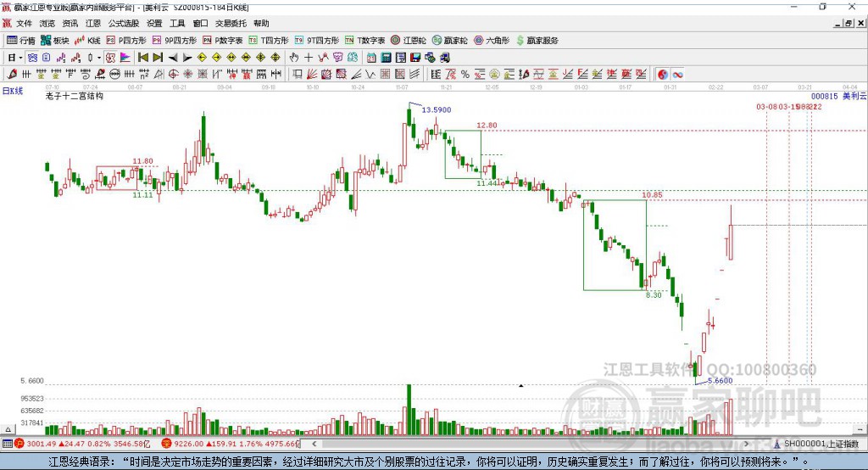Open the 江恩轮 tool
Viewport: 868px width, 470px height.
pyautogui.click(x=409, y=41)
